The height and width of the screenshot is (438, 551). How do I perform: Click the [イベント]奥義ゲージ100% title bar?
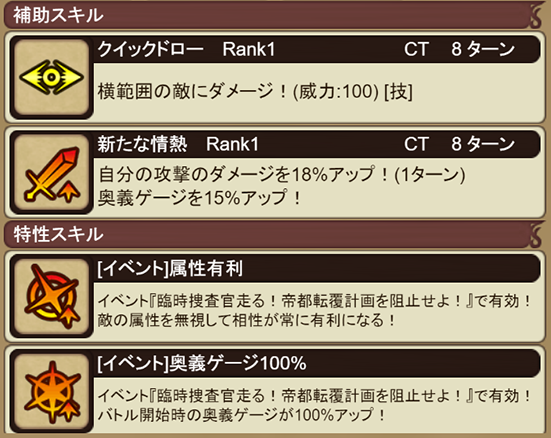click(316, 363)
